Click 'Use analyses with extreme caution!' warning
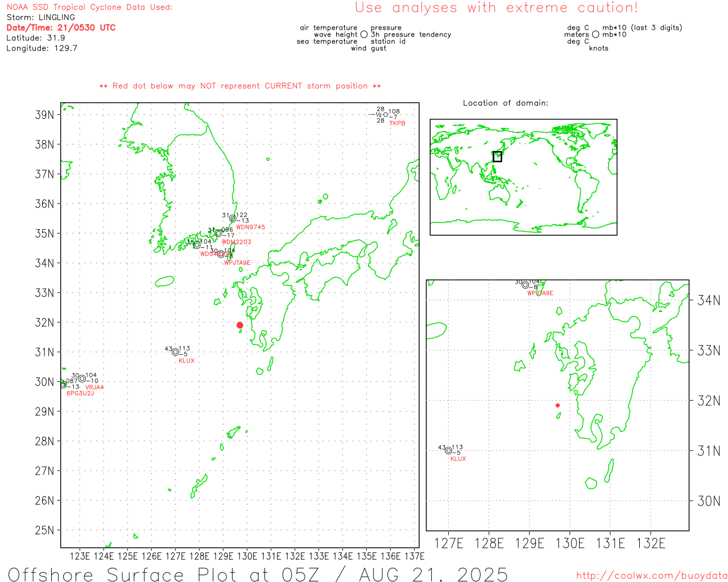 pyautogui.click(x=497, y=8)
